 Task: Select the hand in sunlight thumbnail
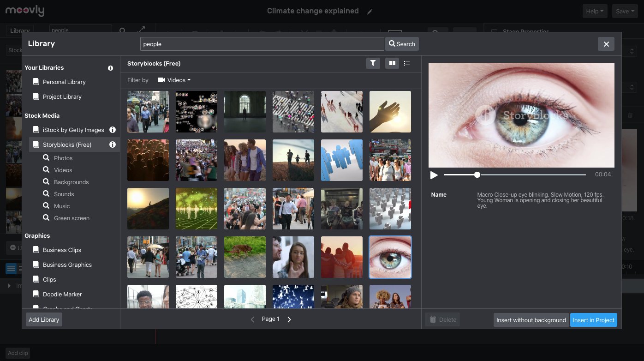pyautogui.click(x=390, y=112)
